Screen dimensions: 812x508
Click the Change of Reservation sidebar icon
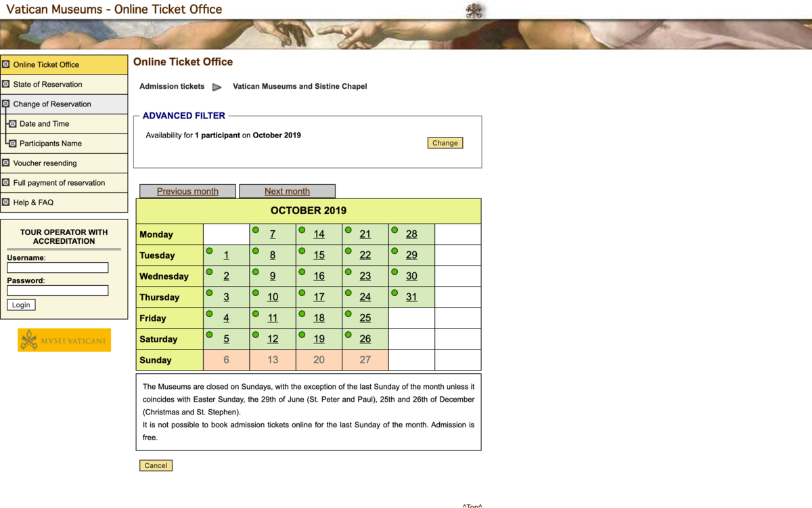6,104
